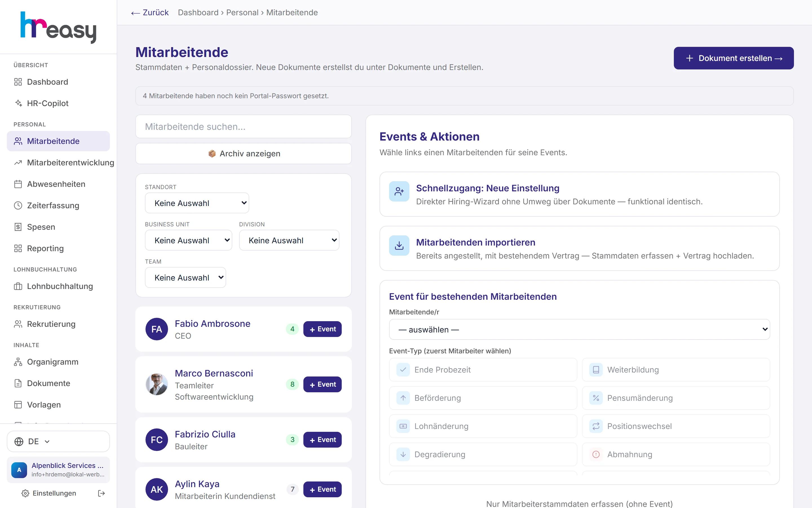Select the Ende Probezeit event type
This screenshot has width=812, height=508.
(x=483, y=370)
